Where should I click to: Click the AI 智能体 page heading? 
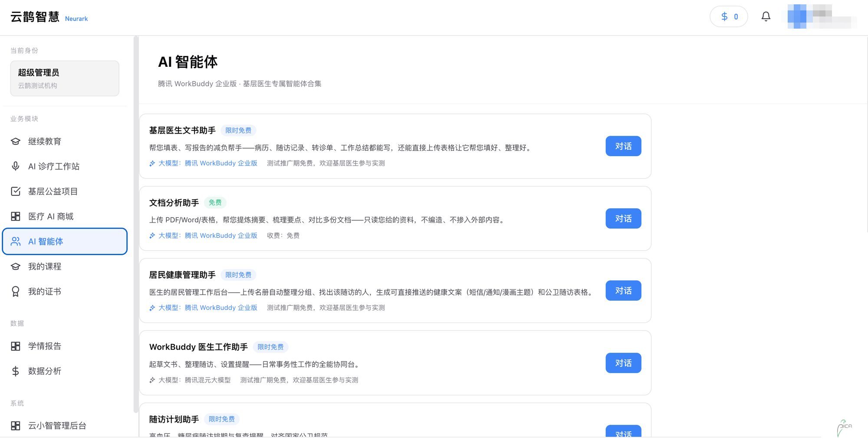click(x=188, y=62)
